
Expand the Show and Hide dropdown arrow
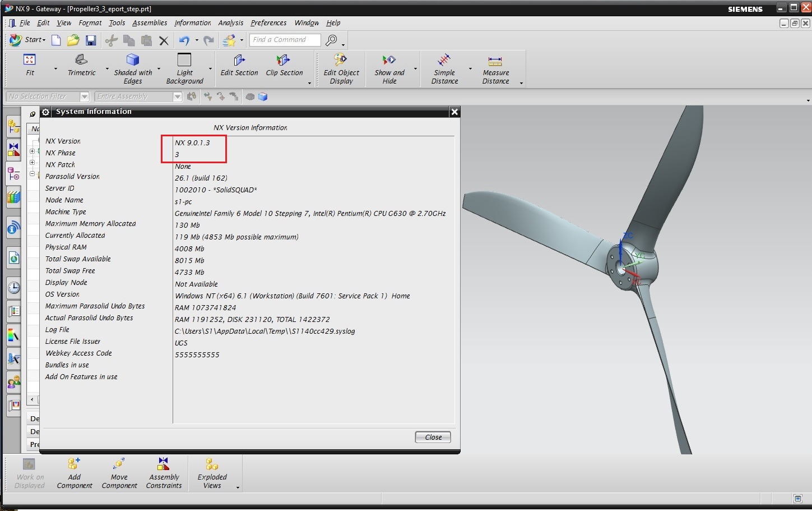415,69
